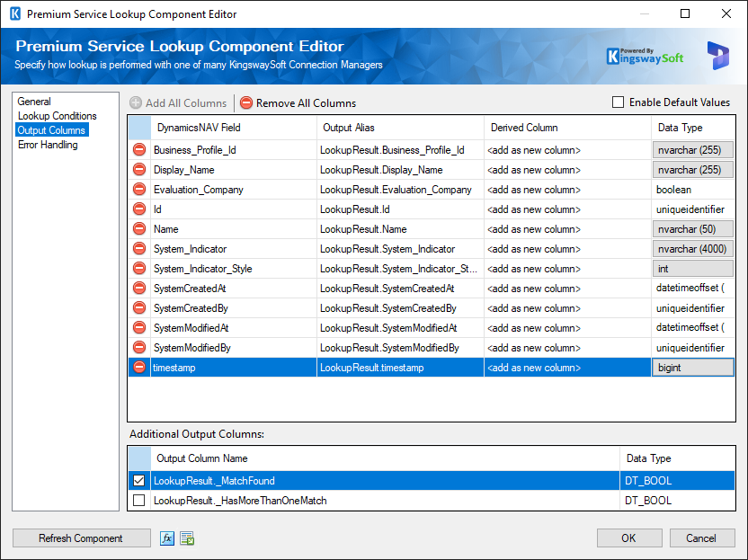Click the DynamicsNAV Field column header
This screenshot has height=560, width=748.
(234, 128)
